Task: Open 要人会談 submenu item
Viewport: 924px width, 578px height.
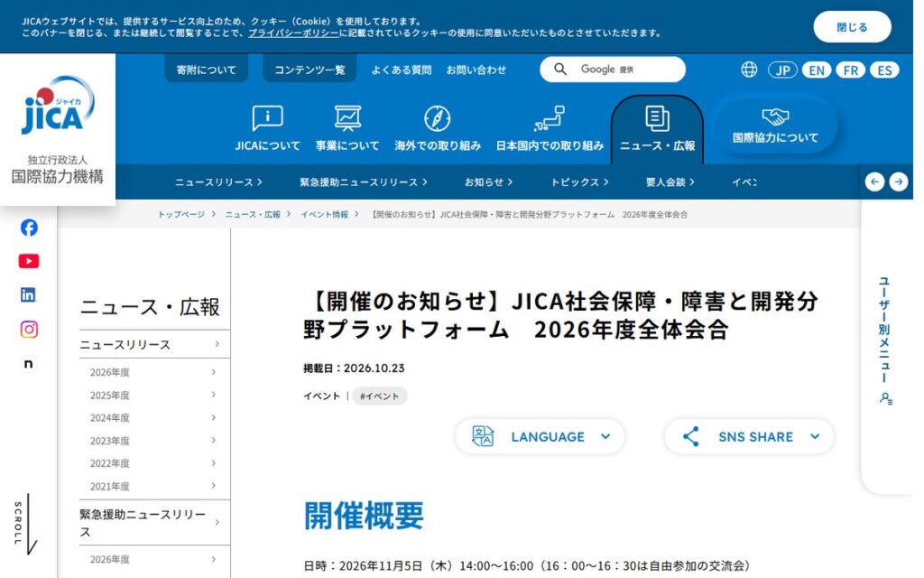Action: point(670,182)
